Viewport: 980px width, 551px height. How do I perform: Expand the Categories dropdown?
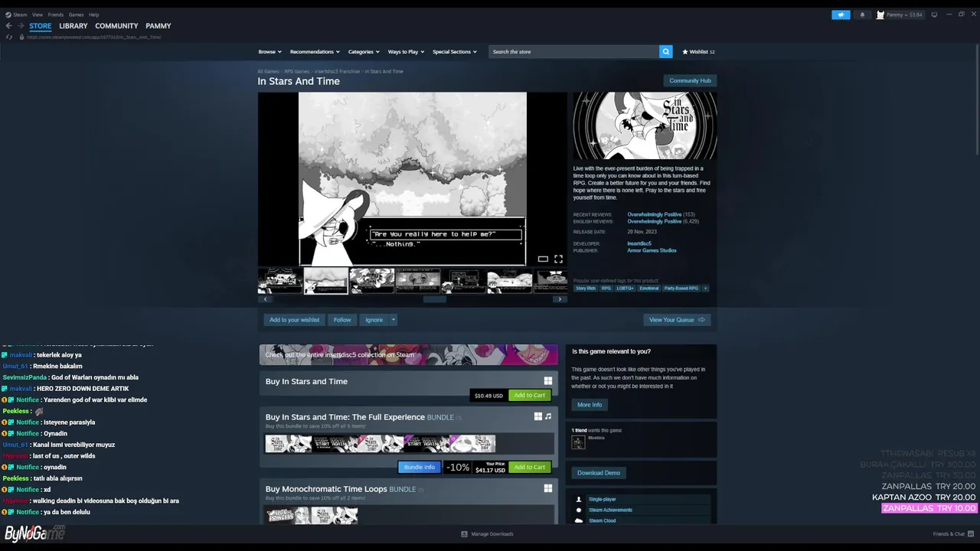[364, 51]
